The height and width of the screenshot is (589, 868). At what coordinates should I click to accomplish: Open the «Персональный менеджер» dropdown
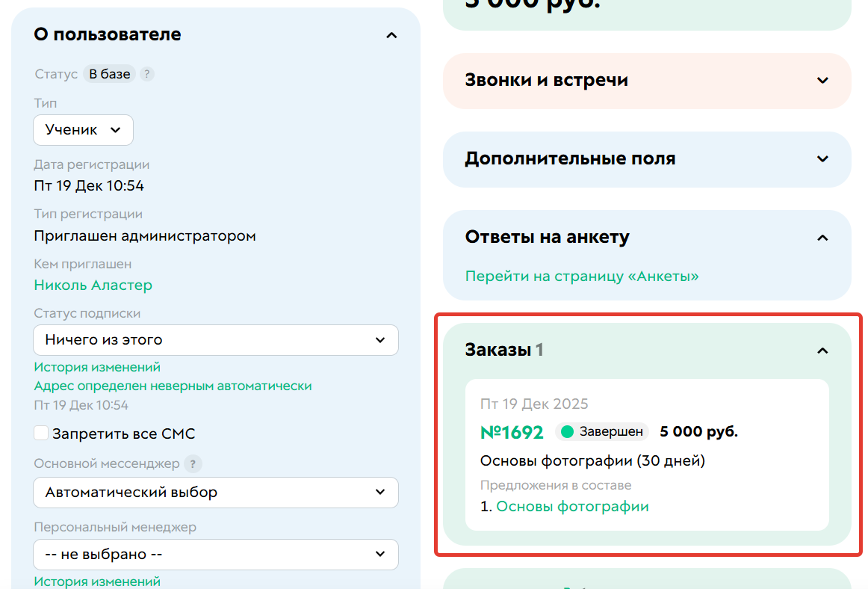[216, 555]
